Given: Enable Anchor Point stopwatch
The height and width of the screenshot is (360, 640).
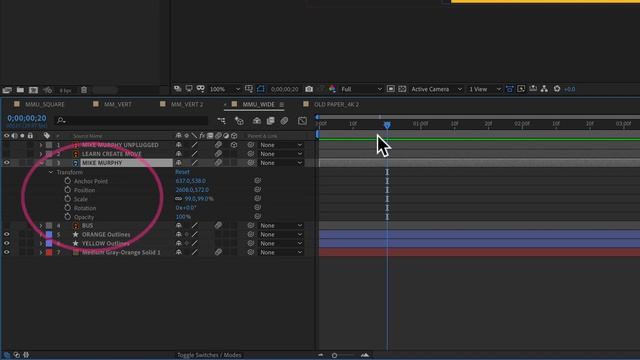Looking at the screenshot, I should pos(68,181).
